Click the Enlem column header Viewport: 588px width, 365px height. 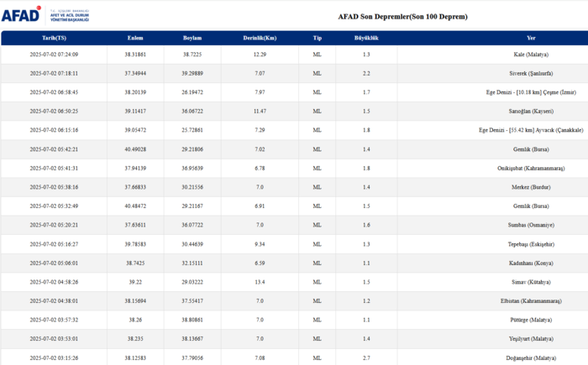135,38
